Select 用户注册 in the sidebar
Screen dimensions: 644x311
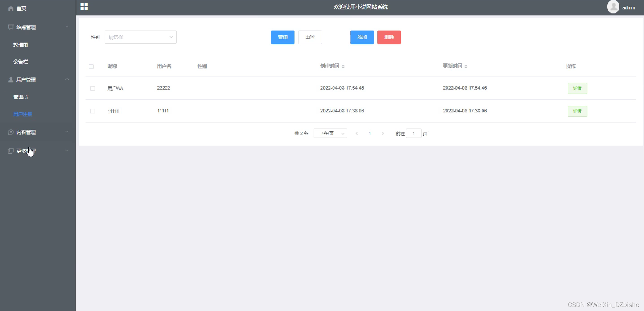pyautogui.click(x=22, y=114)
